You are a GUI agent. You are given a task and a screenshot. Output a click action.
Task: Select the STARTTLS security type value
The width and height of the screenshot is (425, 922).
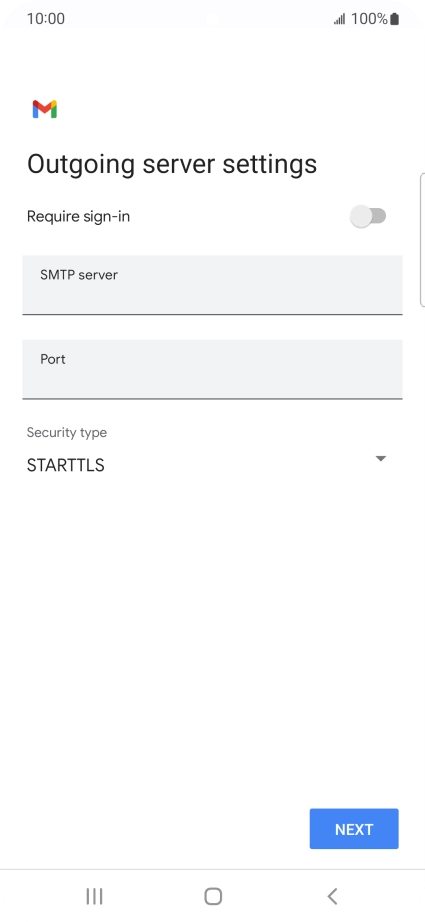pyautogui.click(x=66, y=465)
